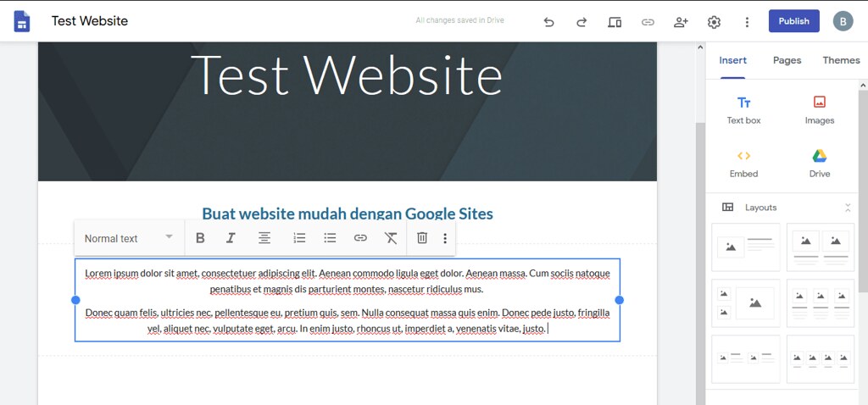
Task: Share with others via add-person icon
Action: (x=681, y=22)
